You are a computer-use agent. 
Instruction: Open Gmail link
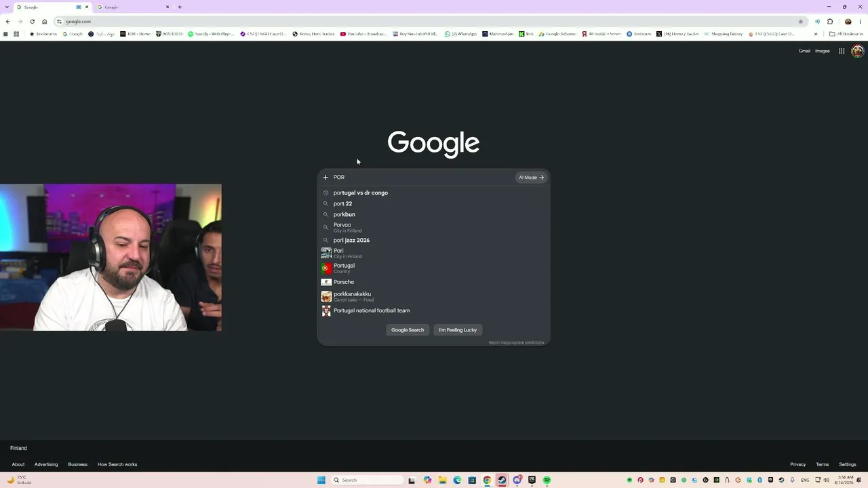[x=804, y=51]
